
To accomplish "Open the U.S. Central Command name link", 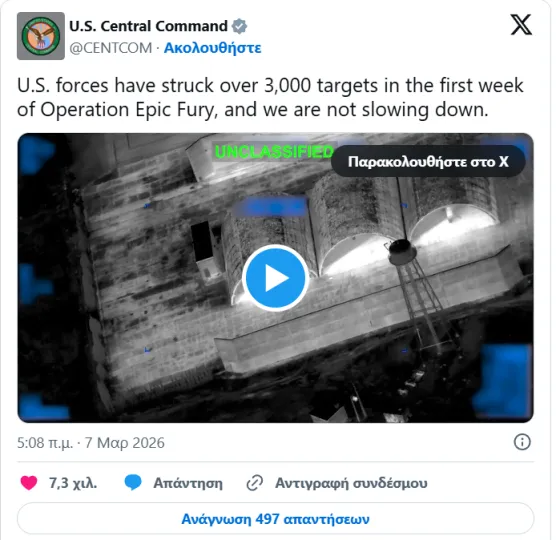I will tap(149, 26).
